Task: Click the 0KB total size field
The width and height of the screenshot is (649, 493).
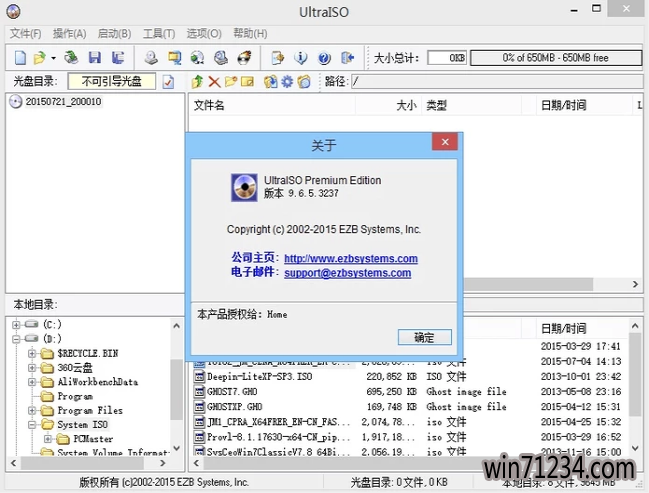Action: coord(447,58)
